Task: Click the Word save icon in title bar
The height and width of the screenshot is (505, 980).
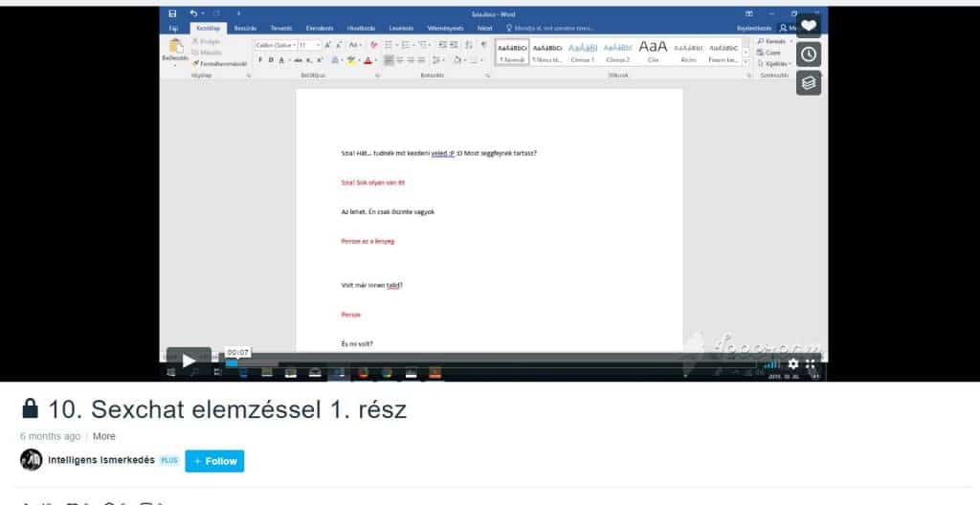Action: (x=172, y=13)
